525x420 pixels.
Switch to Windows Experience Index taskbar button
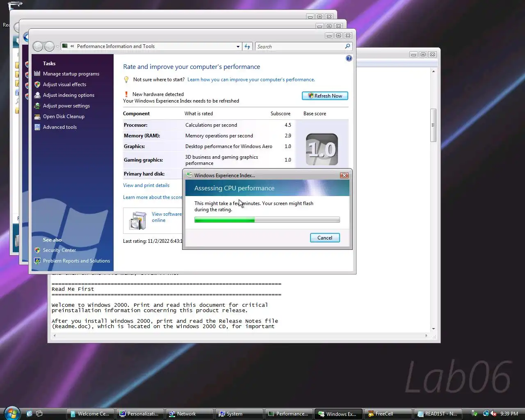point(338,414)
